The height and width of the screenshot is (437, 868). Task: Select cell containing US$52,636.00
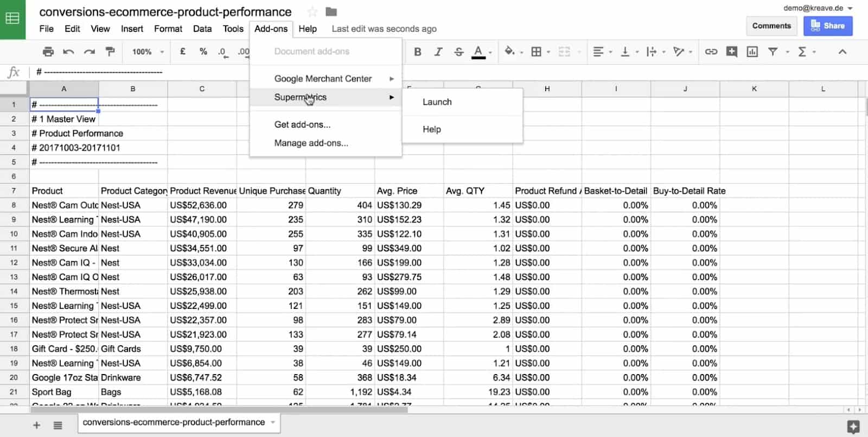point(202,205)
